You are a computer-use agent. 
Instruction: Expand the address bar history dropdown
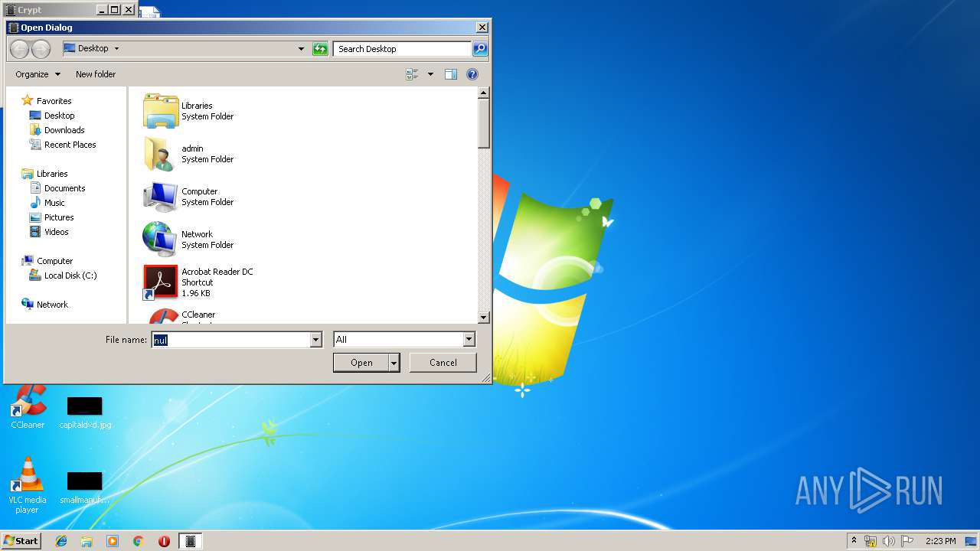[301, 49]
